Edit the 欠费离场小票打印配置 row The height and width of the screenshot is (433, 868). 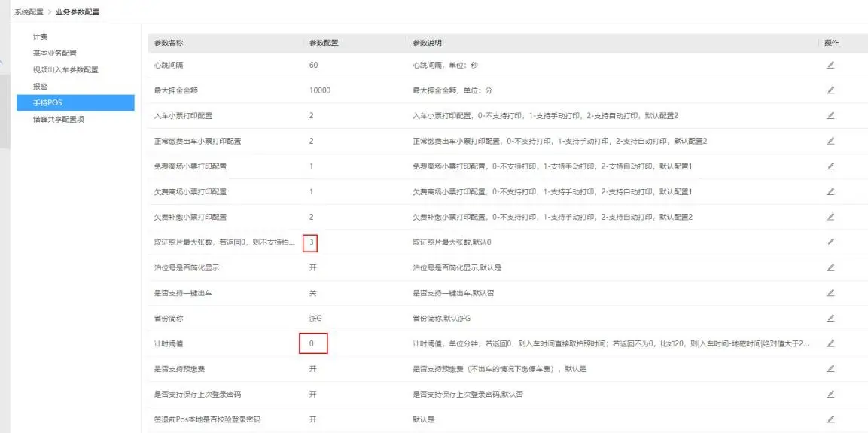(x=830, y=191)
